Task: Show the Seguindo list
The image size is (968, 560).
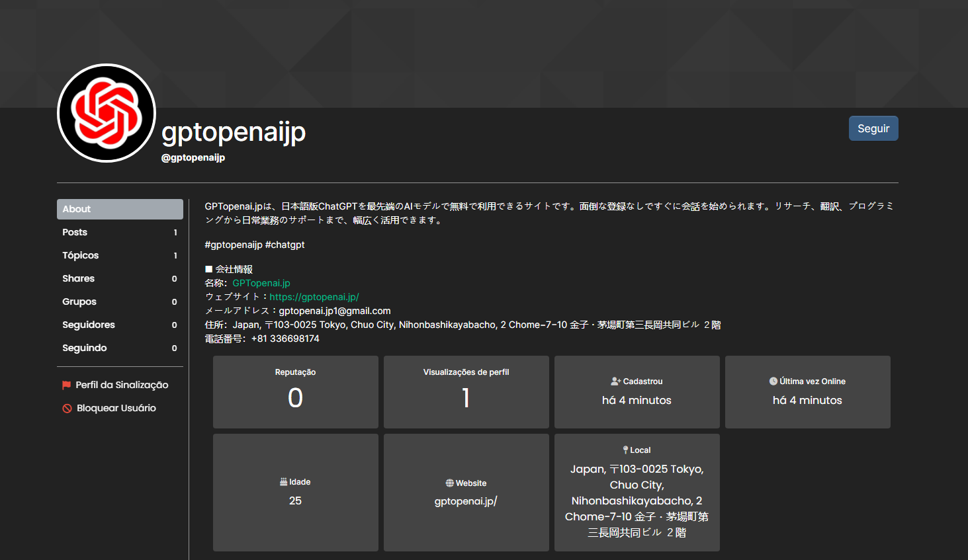Action: (x=120, y=348)
